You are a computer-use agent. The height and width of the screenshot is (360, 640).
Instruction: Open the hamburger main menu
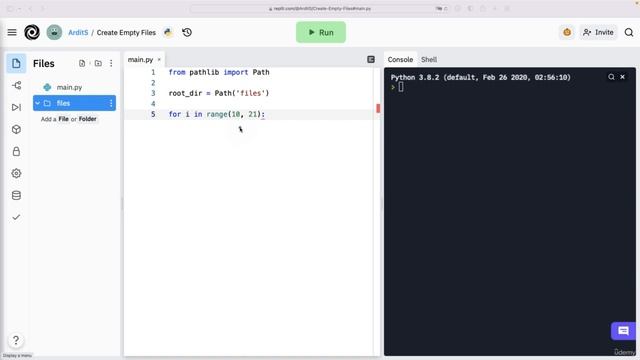coord(12,32)
